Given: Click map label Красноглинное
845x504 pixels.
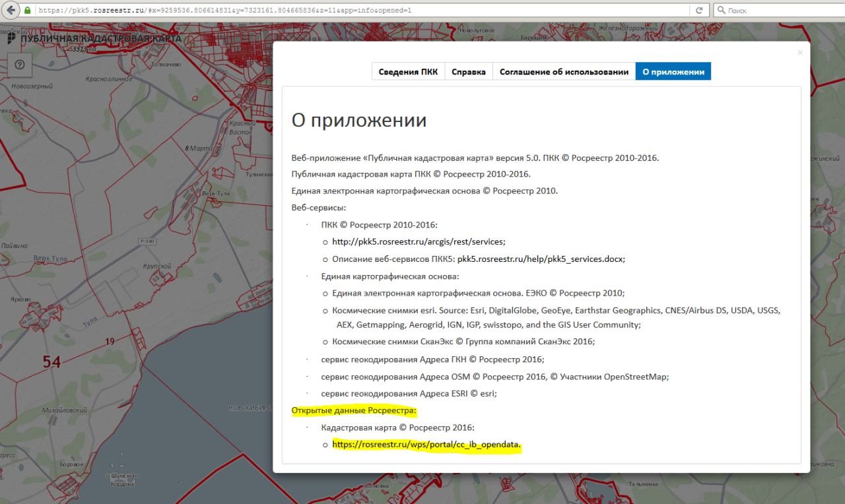Looking at the screenshot, I should pyautogui.click(x=109, y=79).
